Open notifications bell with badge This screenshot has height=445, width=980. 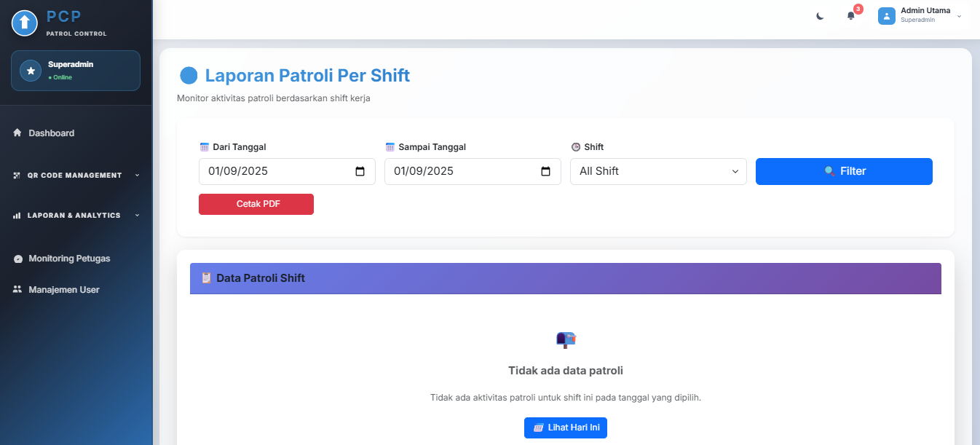coord(850,16)
